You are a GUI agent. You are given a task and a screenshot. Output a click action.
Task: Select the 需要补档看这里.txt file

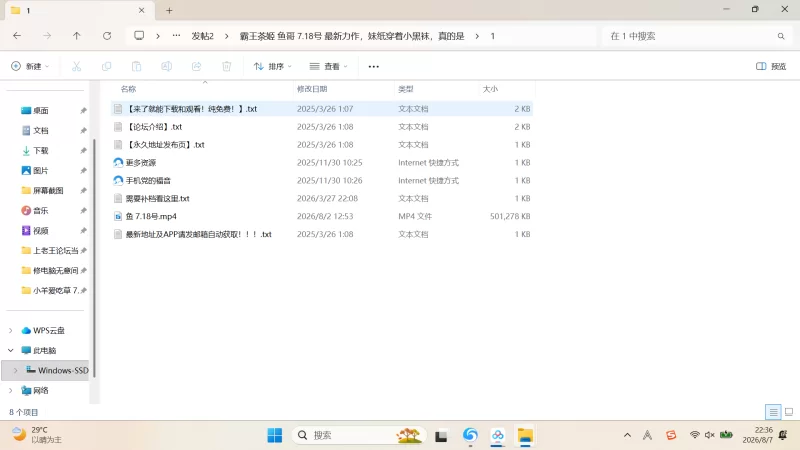click(322, 198)
